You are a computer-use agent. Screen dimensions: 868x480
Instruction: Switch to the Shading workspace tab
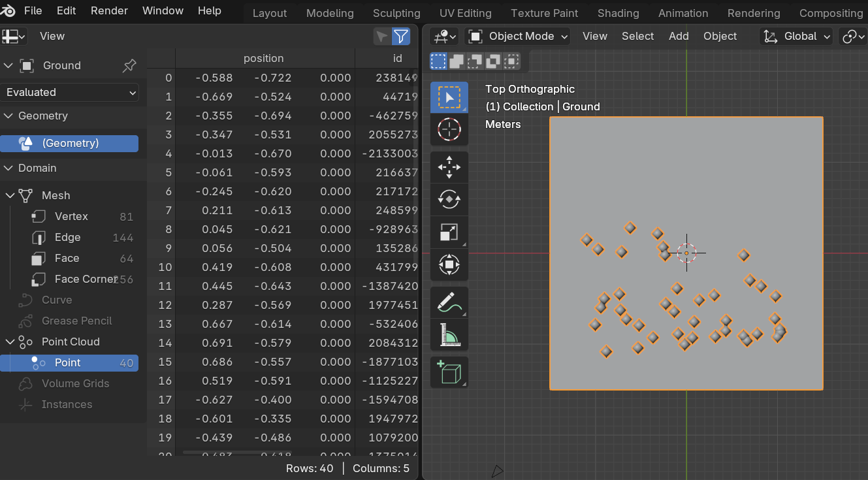click(618, 13)
